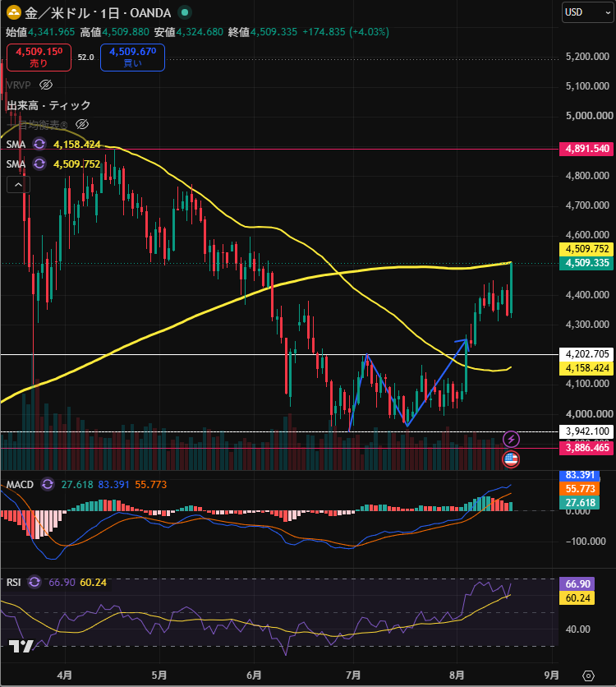Click the 4,509.335 current price label
Viewport: 616px width, 687px height.
pyautogui.click(x=586, y=263)
